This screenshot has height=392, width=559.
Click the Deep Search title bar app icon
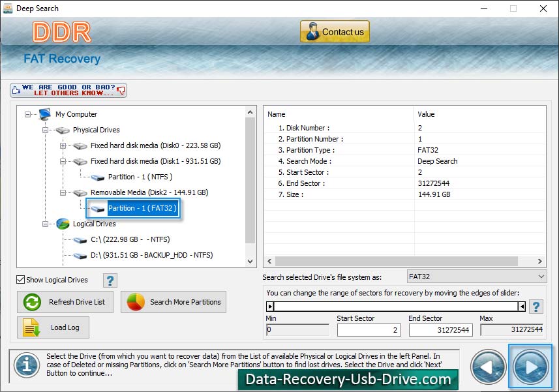7,8
